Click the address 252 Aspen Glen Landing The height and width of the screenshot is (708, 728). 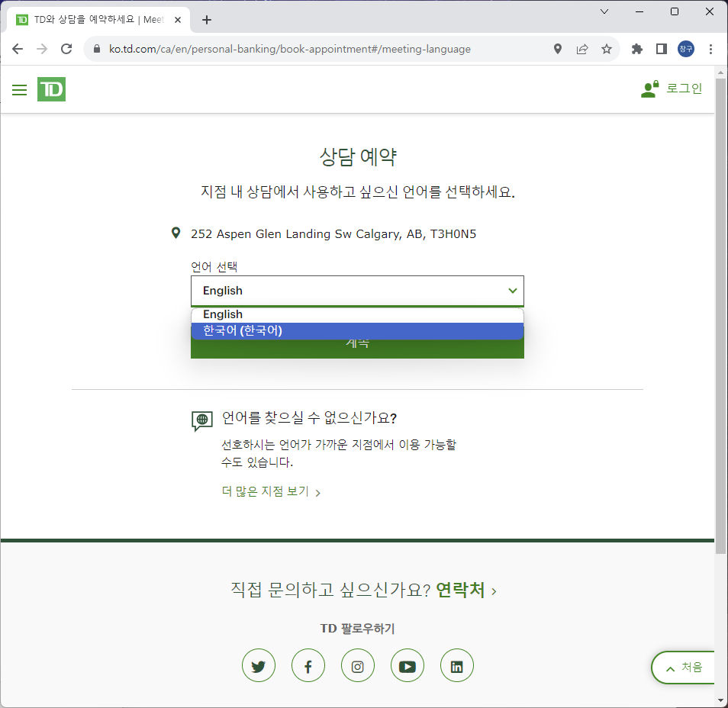point(333,233)
